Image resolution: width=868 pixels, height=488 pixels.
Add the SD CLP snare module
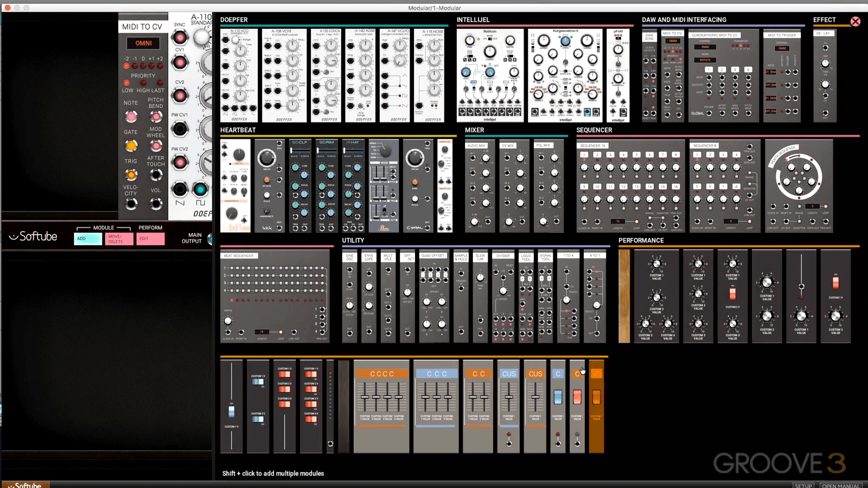tap(299, 186)
